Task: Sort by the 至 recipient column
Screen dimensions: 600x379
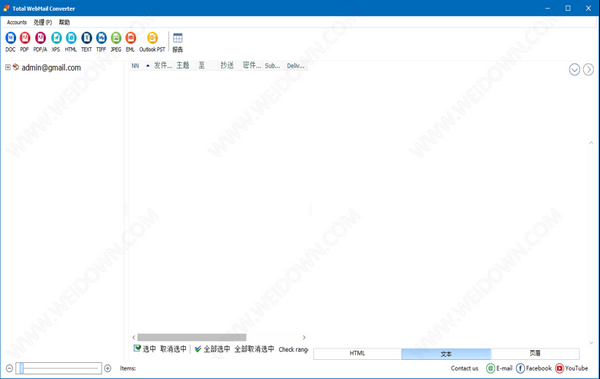Action: pyautogui.click(x=207, y=66)
